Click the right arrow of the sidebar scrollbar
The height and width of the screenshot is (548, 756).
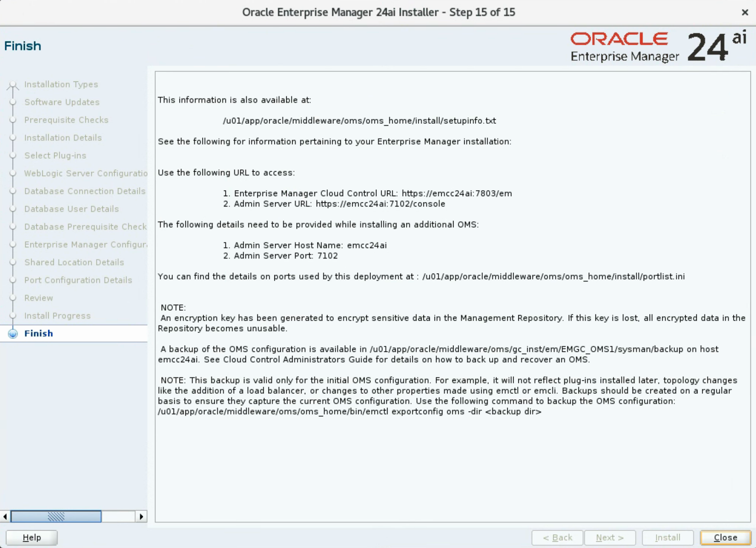click(x=141, y=516)
